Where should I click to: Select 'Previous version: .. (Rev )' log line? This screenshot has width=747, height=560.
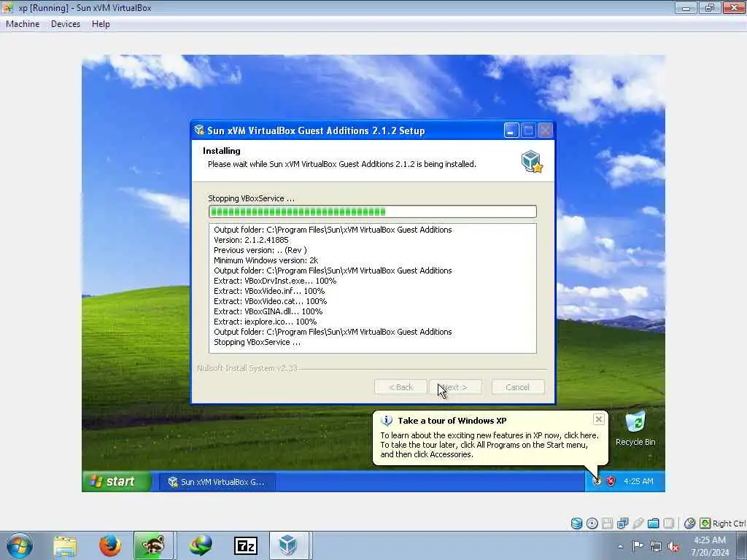260,251
